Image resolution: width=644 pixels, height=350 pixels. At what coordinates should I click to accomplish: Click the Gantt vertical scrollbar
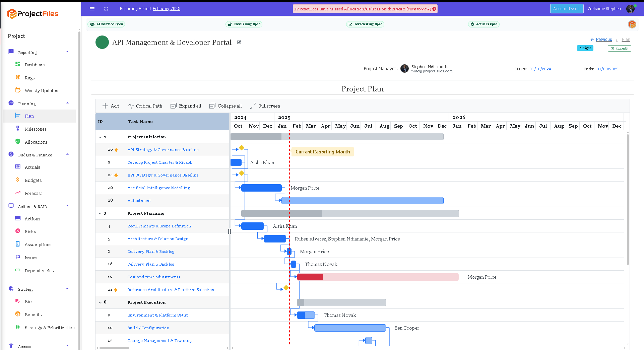tap(628, 199)
